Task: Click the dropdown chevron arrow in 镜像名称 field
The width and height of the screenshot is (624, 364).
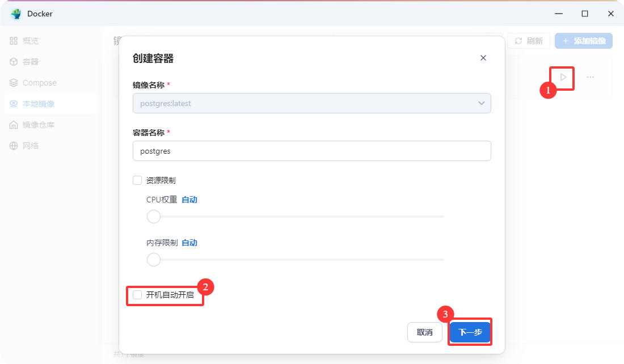Action: [x=481, y=103]
